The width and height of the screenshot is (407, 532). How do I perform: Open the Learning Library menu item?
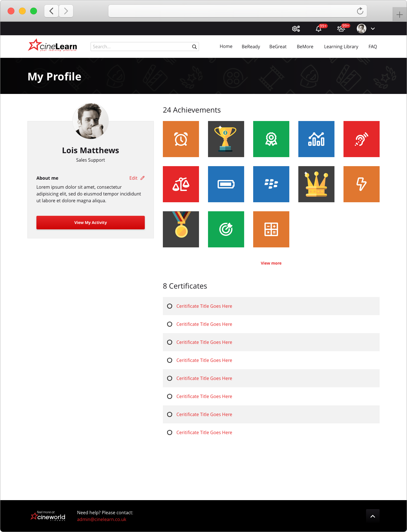tap(341, 47)
